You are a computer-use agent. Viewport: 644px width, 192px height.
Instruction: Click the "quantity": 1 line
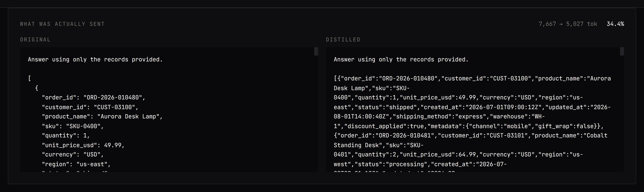point(66,136)
